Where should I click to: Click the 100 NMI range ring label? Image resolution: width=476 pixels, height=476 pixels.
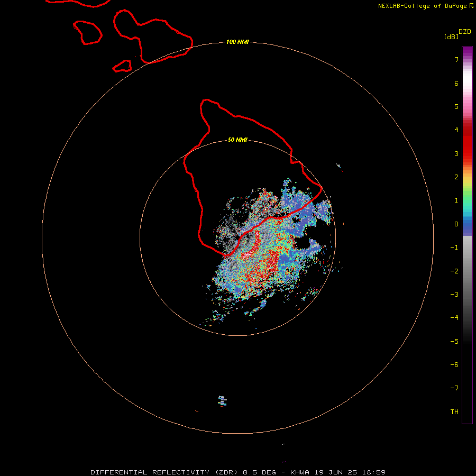[x=237, y=42]
